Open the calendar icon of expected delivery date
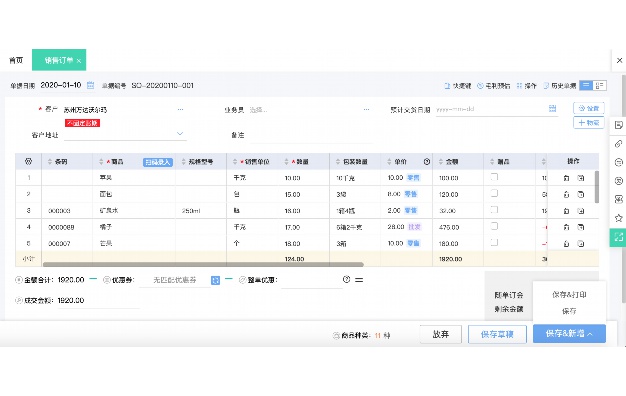626x396 pixels. (552, 109)
